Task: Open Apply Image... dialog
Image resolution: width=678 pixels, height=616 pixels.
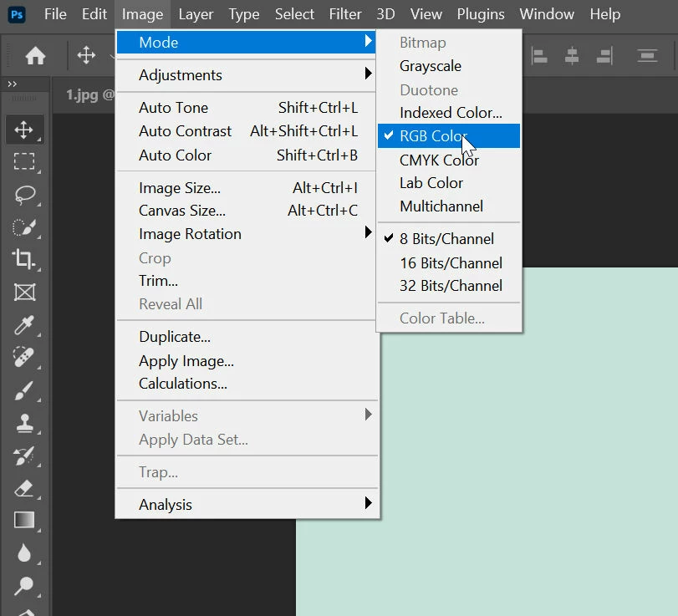Action: [x=246, y=361]
